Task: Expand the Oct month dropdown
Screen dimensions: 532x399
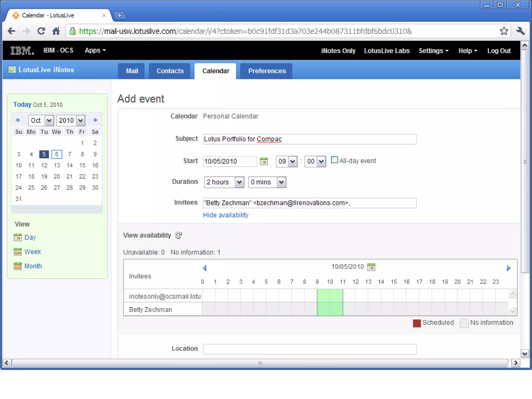Action: 49,120
